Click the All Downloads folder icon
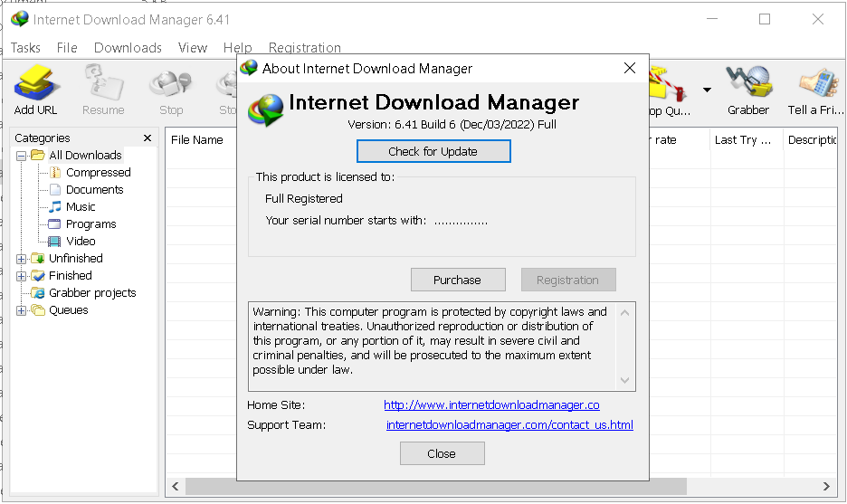 tap(38, 155)
